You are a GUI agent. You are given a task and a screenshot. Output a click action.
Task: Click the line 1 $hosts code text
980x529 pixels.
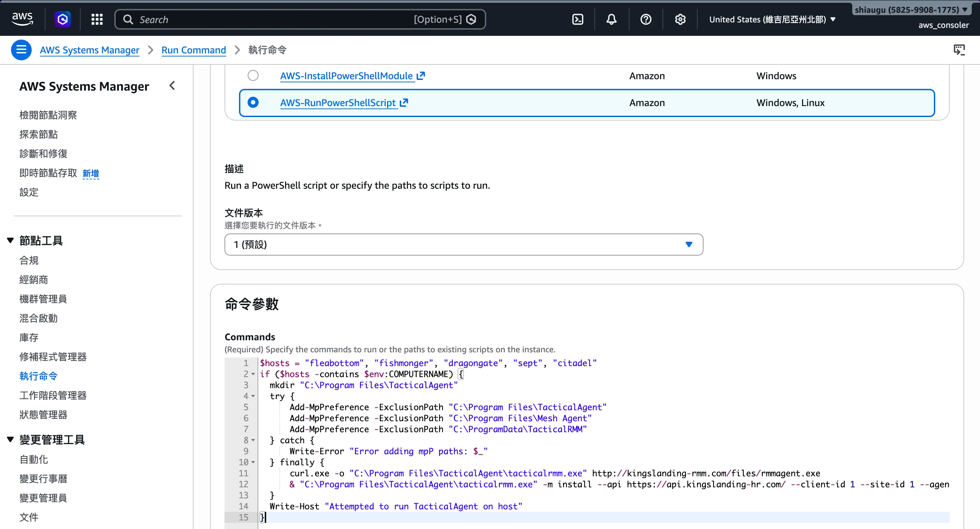[428, 363]
